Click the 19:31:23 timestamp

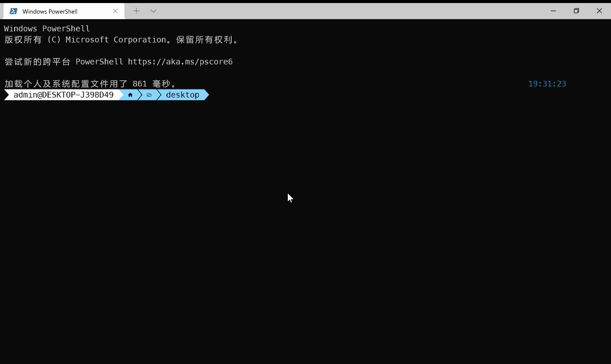click(x=547, y=84)
